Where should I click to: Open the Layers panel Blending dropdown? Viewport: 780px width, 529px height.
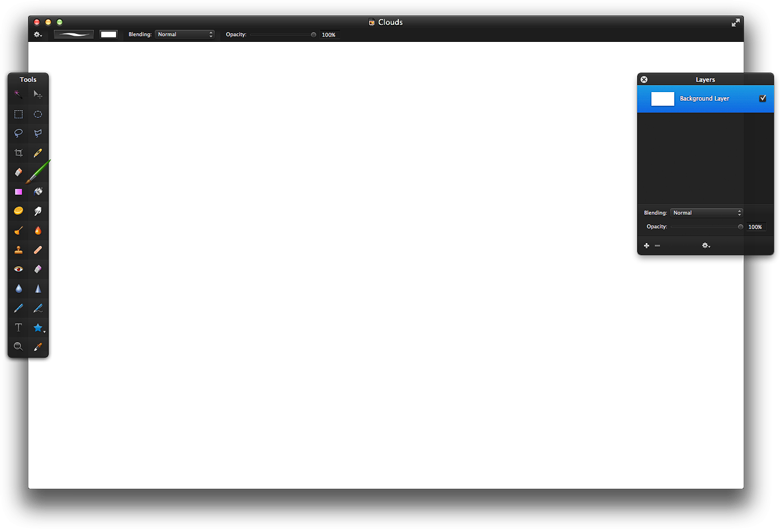[x=706, y=212]
